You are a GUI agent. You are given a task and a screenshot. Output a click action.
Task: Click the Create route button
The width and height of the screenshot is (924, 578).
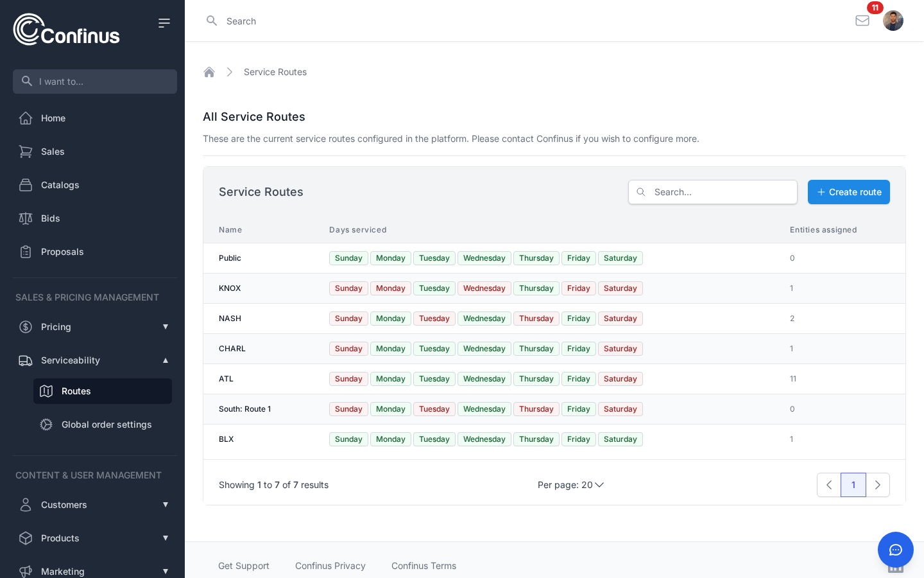pyautogui.click(x=848, y=192)
